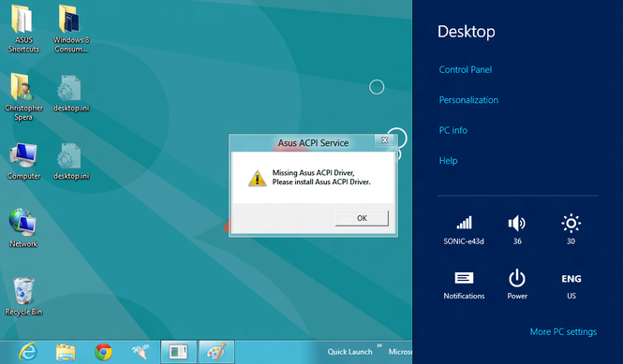Select the Recycle Bin icon

(x=23, y=297)
